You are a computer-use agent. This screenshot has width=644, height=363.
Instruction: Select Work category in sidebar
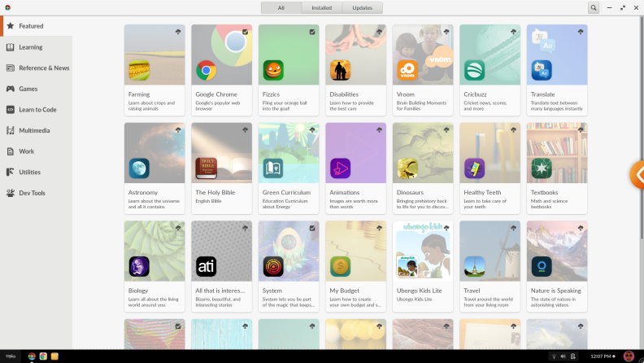(x=36, y=151)
